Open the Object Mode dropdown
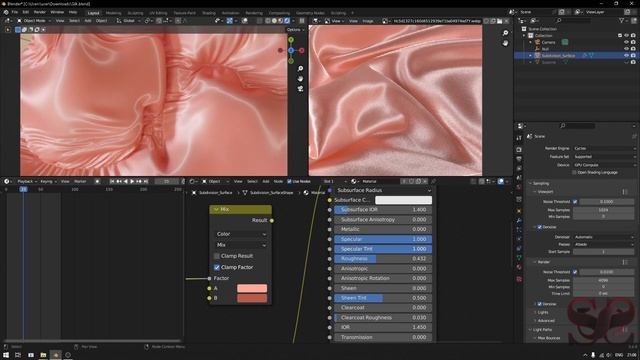Viewport: 640px width, 360px height. pos(34,21)
